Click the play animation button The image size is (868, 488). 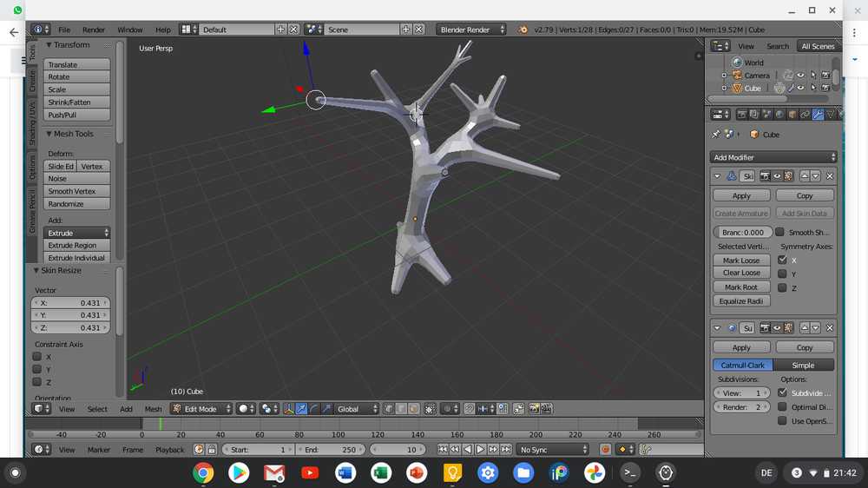tap(480, 450)
